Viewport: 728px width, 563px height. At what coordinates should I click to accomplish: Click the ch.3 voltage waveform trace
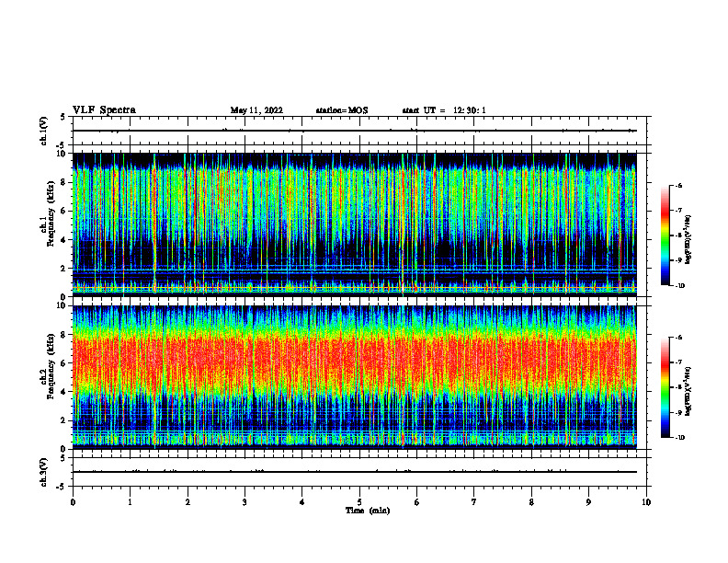point(354,472)
